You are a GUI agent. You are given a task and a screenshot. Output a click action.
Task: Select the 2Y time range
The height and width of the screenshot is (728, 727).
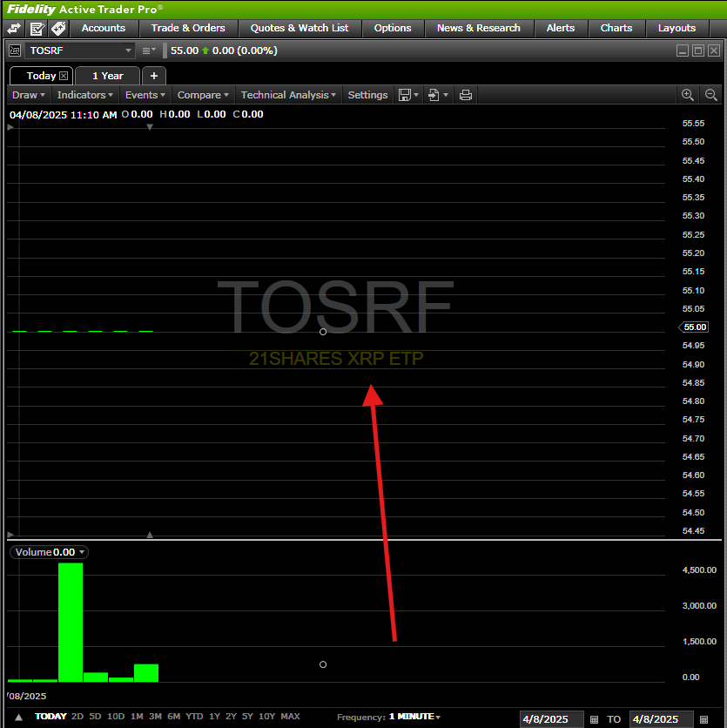coord(231,717)
